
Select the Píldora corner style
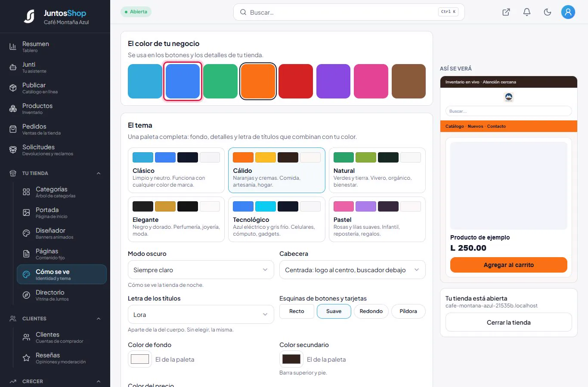(409, 311)
